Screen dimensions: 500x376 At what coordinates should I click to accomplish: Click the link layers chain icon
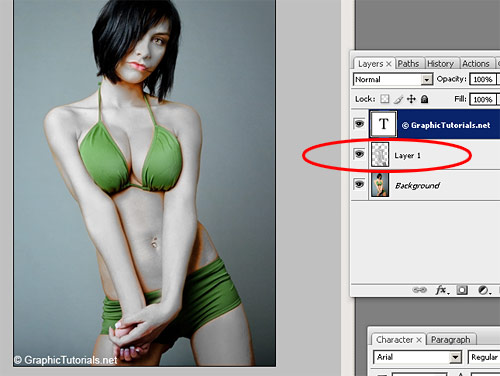419,290
